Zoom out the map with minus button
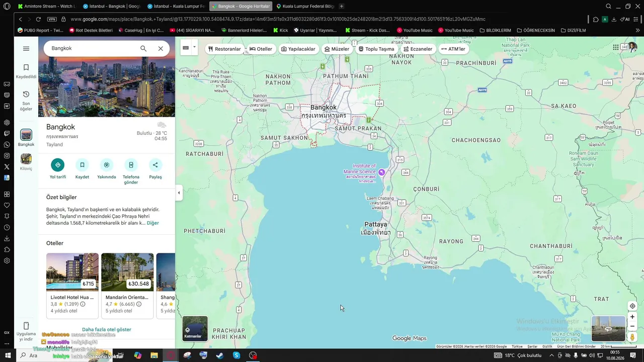The height and width of the screenshot is (362, 644). [x=632, y=326]
